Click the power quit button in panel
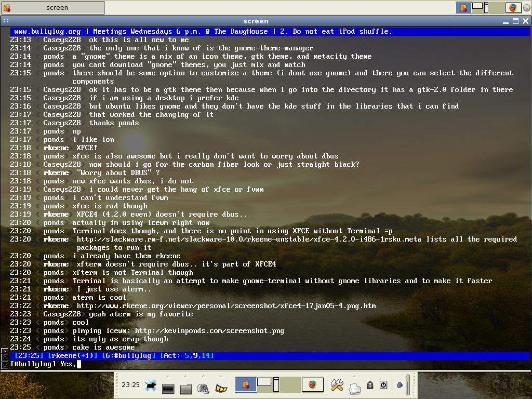Image resolution: width=532 pixels, height=399 pixels. pyautogui.click(x=383, y=385)
